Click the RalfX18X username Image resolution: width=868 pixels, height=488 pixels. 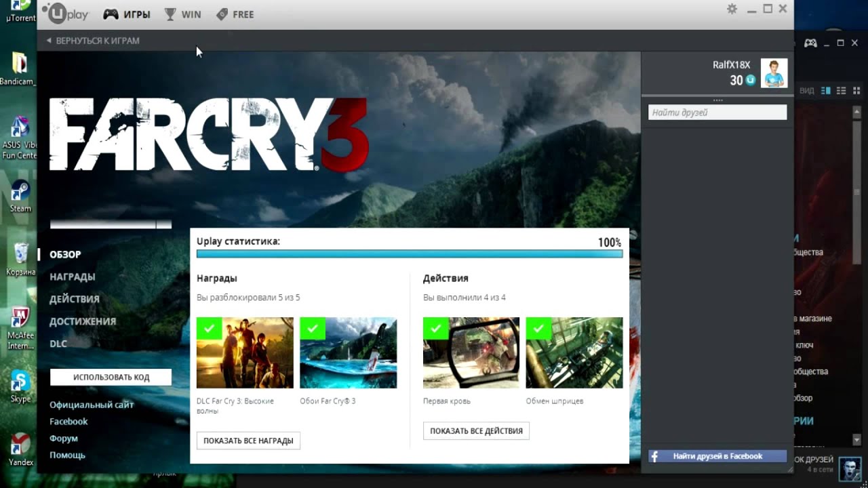pos(731,65)
